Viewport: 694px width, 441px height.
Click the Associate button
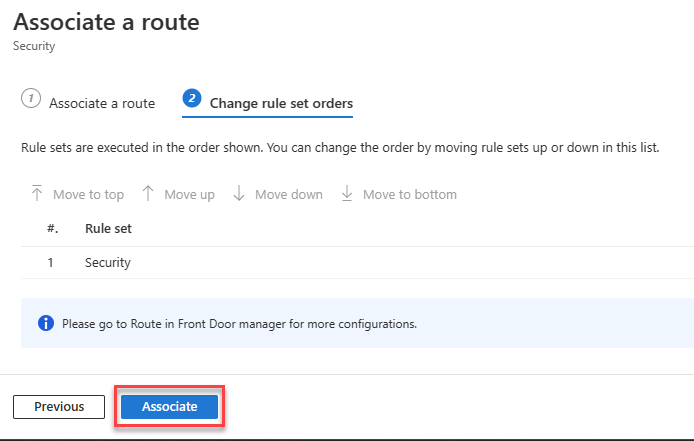click(170, 406)
